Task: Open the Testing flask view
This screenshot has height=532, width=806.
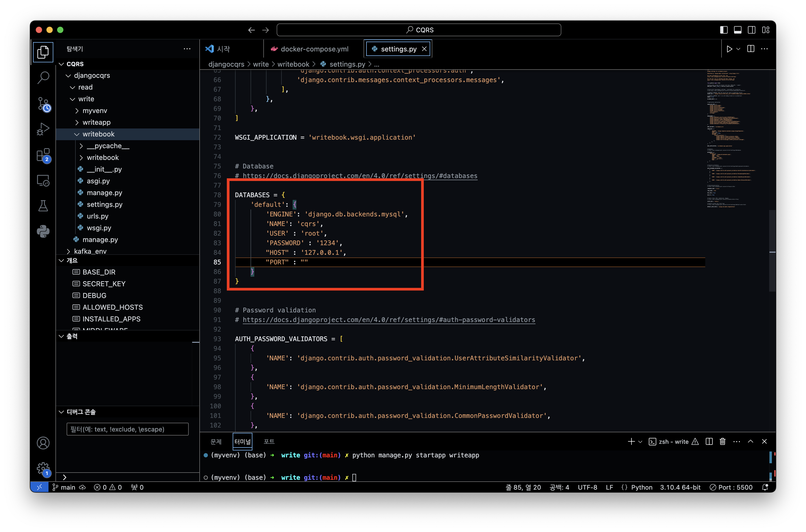Action: click(43, 205)
